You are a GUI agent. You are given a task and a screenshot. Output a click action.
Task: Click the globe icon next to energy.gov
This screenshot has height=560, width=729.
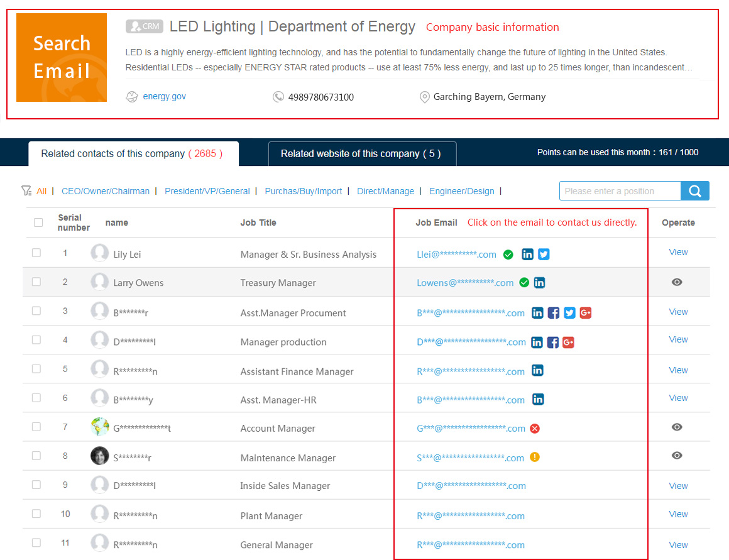pos(132,97)
